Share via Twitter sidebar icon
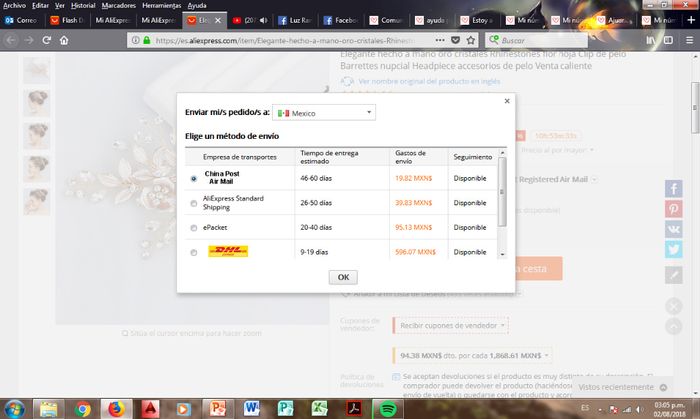 click(674, 249)
